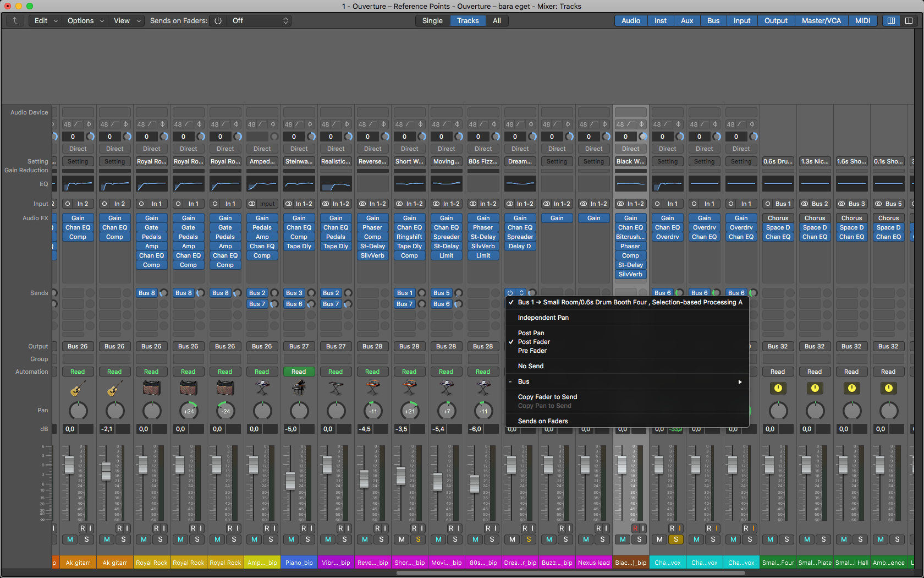Click the grand piano icon on Piano_bip
Viewport: 924px width, 578px height.
[x=299, y=389]
